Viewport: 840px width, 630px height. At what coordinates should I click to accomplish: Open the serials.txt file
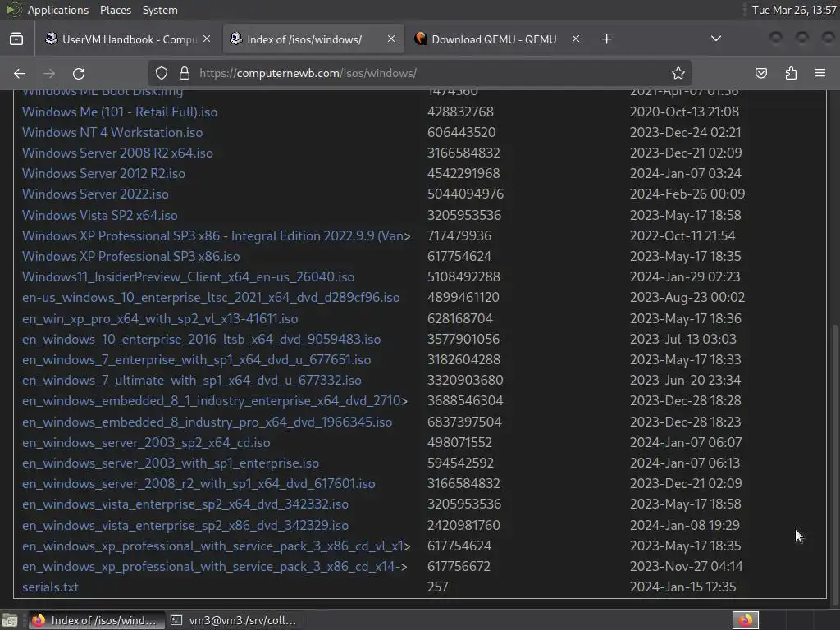pos(50,587)
